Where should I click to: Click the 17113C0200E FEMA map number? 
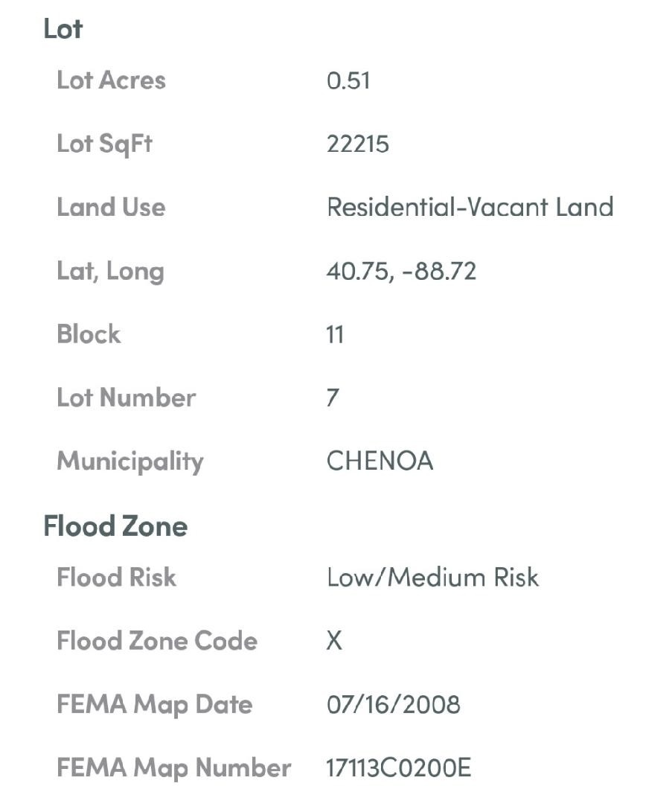pyautogui.click(x=398, y=767)
